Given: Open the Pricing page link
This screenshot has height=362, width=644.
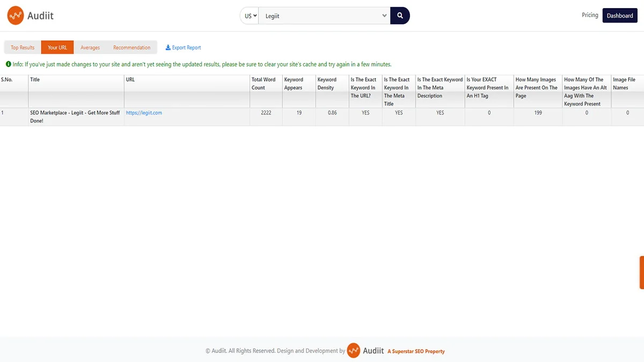Looking at the screenshot, I should [590, 15].
